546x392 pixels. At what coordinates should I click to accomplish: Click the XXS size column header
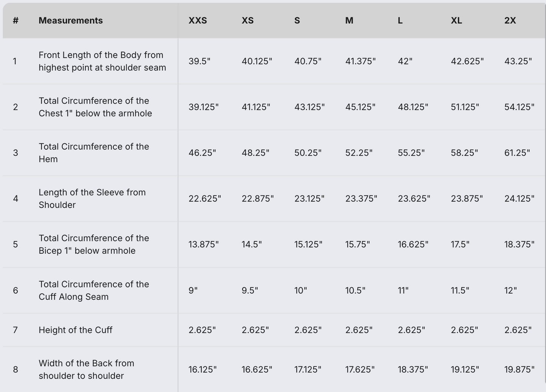tap(198, 20)
